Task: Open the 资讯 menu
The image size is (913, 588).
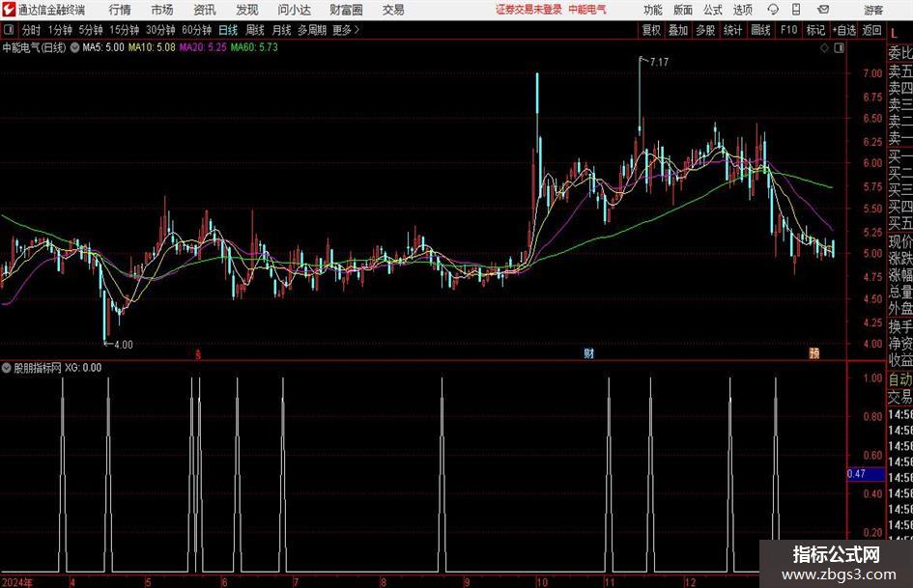Action: 205,10
